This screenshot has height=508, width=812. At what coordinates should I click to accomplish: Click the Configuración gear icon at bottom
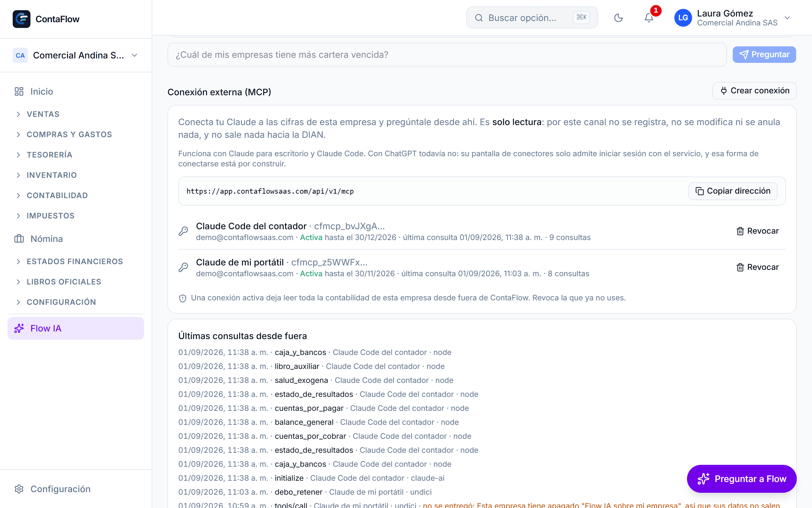[19, 489]
